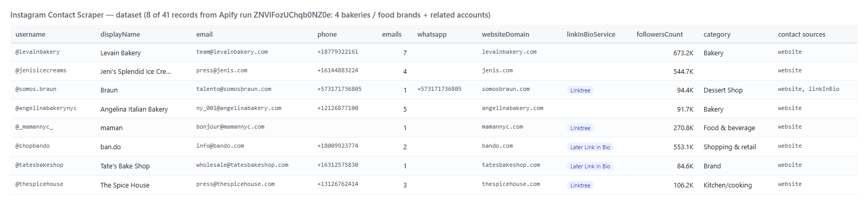
Task: Click the Food & beverage category cell
Action: click(729, 128)
